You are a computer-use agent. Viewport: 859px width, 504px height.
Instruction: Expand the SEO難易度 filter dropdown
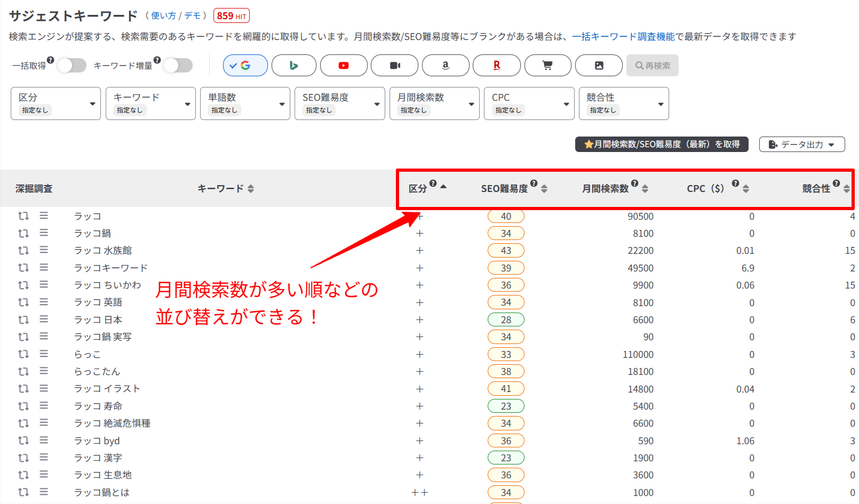coord(339,103)
